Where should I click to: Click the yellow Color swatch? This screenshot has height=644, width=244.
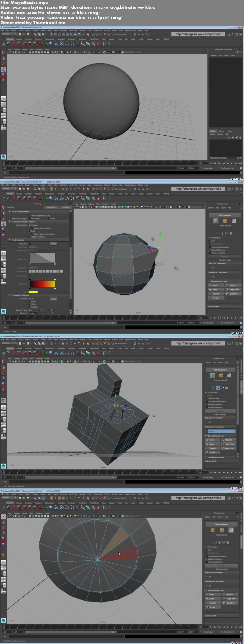[33, 292]
